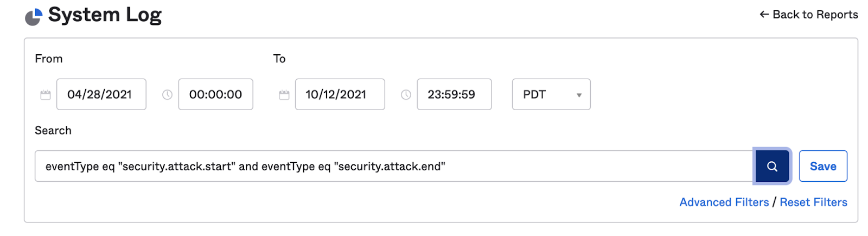
Task: Click the From time field 00:00:00
Action: tap(215, 95)
